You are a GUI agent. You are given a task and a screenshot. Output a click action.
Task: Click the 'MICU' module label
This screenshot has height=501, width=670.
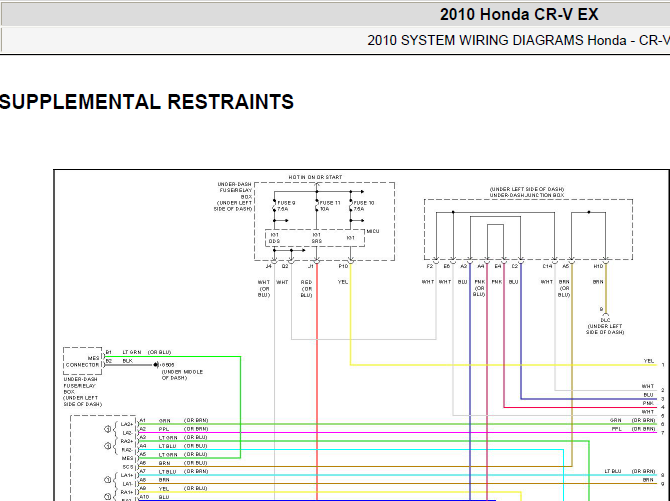coord(373,231)
